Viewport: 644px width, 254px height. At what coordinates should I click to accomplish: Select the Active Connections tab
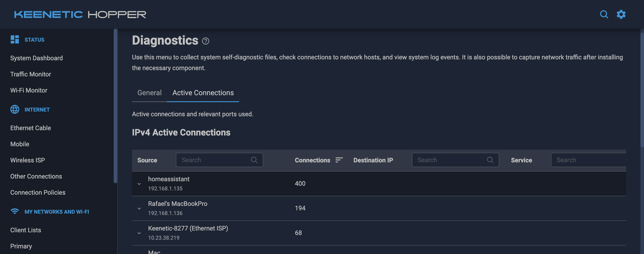pos(203,93)
